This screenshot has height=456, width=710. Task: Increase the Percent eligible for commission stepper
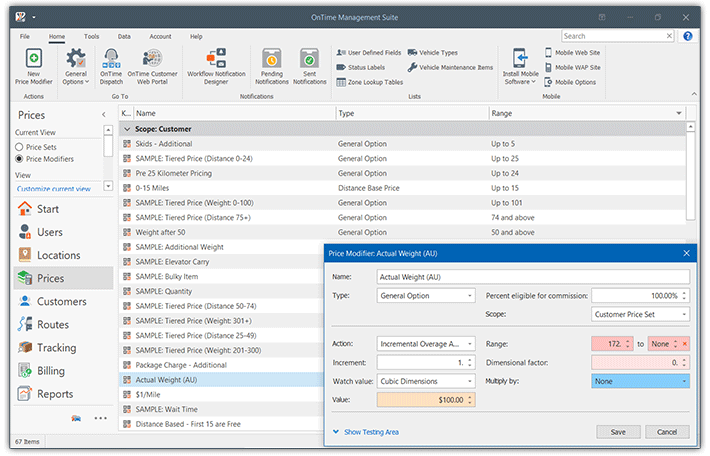[x=684, y=293]
